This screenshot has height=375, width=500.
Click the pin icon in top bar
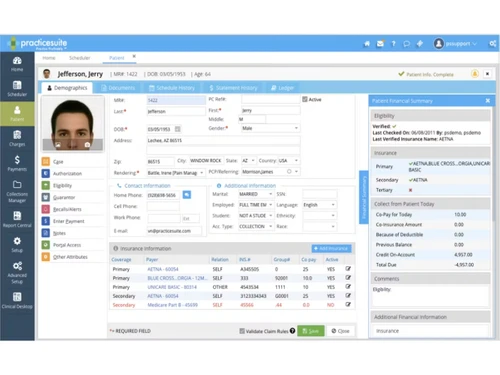(x=420, y=44)
